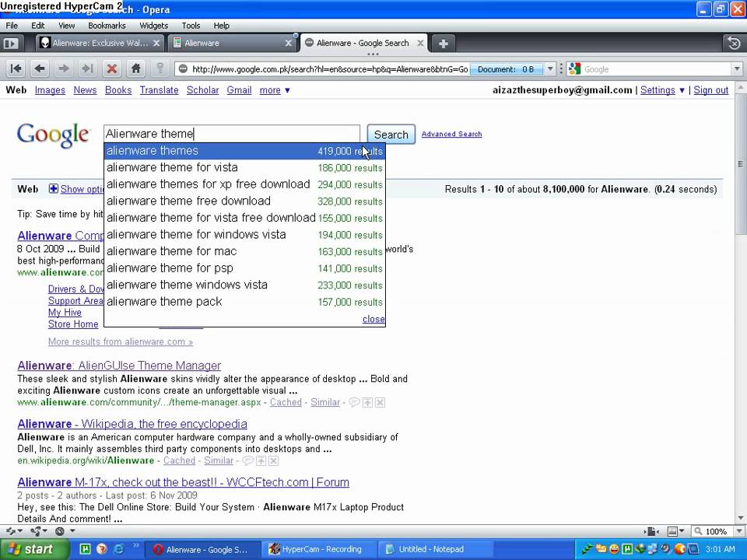This screenshot has height=560, width=747.
Task: Open the closed tabs trash icon
Action: (734, 44)
